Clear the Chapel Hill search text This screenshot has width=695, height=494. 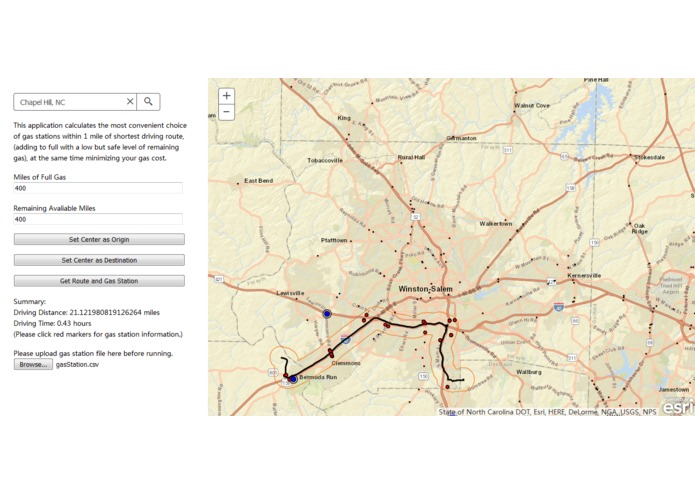130,101
